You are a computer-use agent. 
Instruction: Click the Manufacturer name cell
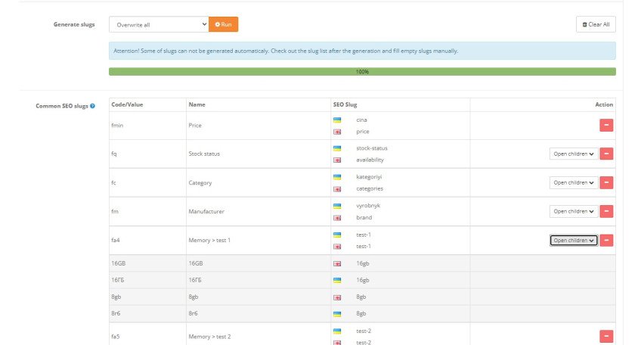pos(259,211)
